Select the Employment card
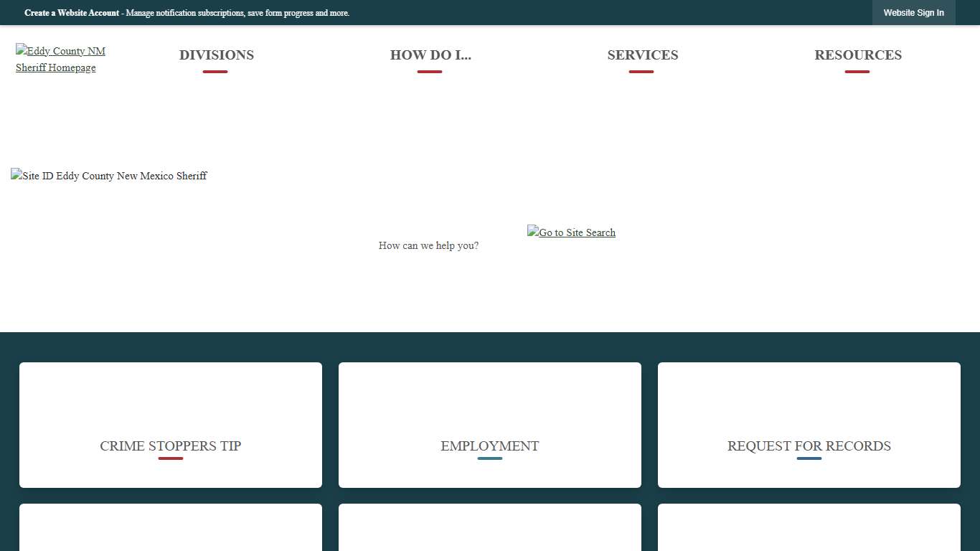This screenshot has width=980, height=551. tap(490, 425)
